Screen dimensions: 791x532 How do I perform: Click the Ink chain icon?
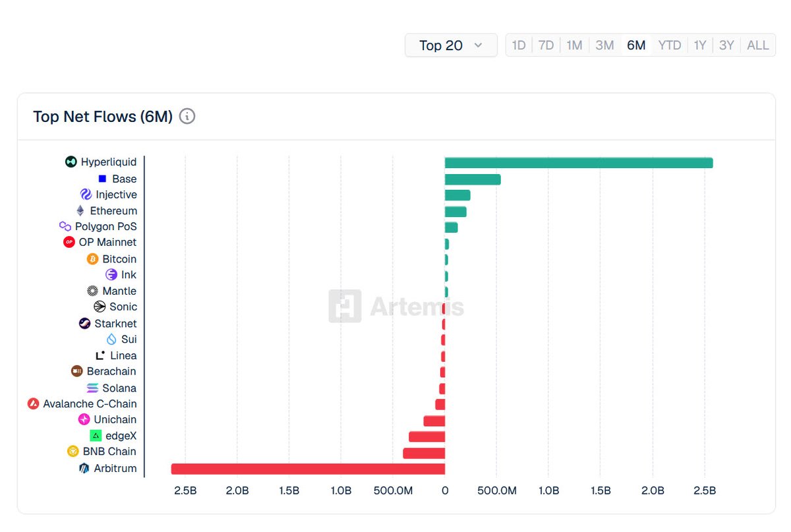[x=111, y=275]
